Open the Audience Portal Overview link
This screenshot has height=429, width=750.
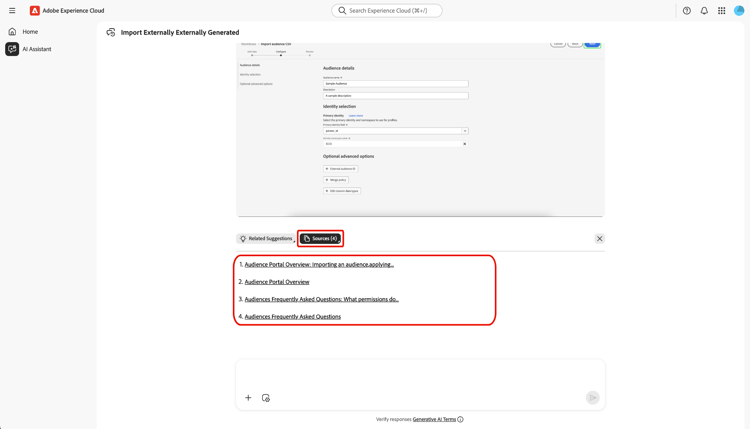pyautogui.click(x=277, y=282)
